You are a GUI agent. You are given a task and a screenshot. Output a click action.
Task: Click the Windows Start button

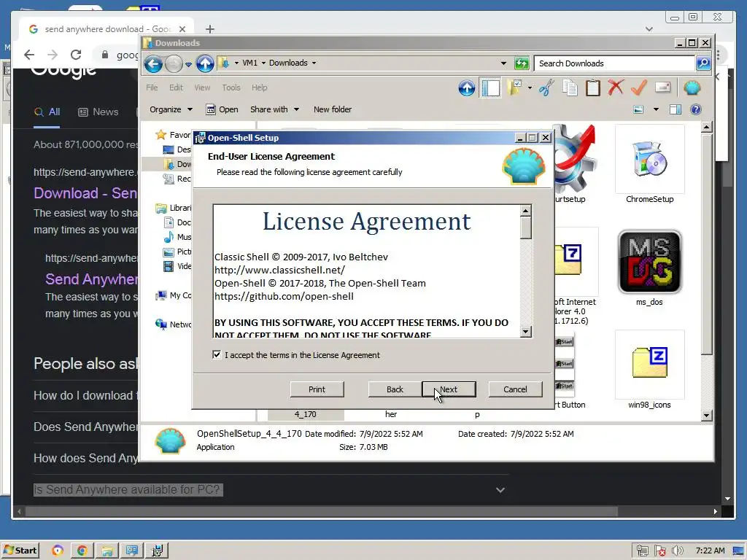pyautogui.click(x=20, y=551)
